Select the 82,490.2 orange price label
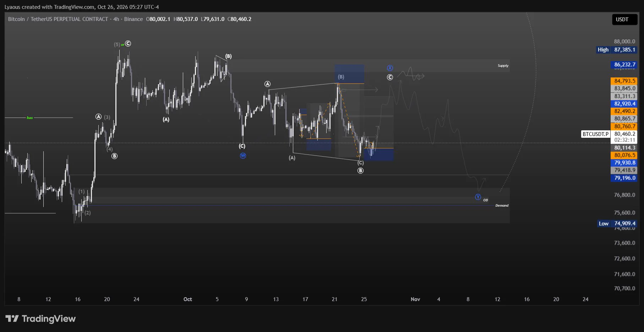Image resolution: width=644 pixels, height=332 pixels. pos(624,111)
